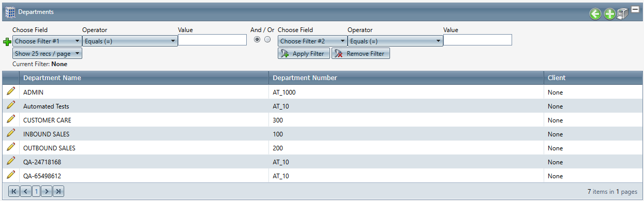The image size is (644, 201).
Task: Edit the INBOUND SALES row pencil icon
Action: point(11,133)
